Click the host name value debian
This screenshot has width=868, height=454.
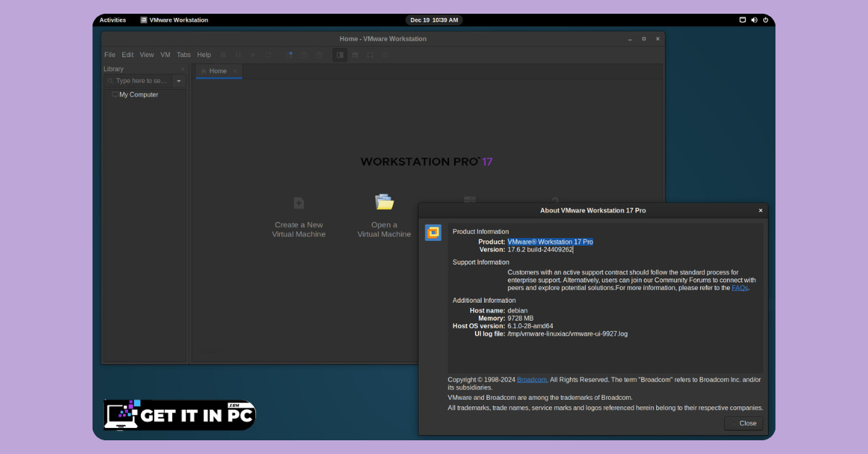(x=518, y=311)
